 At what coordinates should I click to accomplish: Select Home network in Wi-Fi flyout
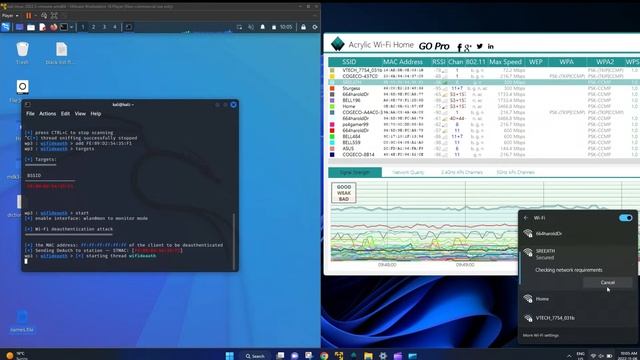[578, 299]
